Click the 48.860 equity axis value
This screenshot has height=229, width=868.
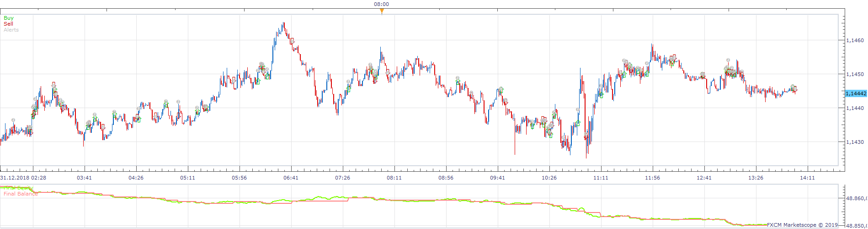[857, 198]
